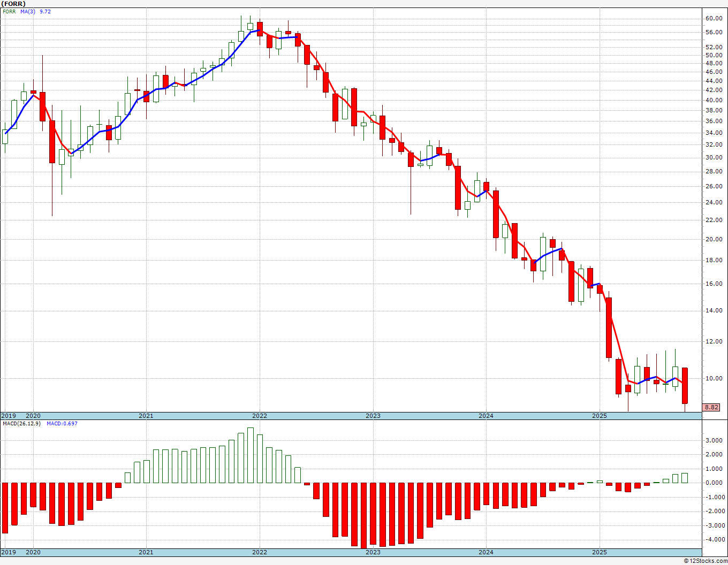Viewport: 728px width, 565px height.
Task: Click the "26.00" price axis label
Action: pos(714,186)
